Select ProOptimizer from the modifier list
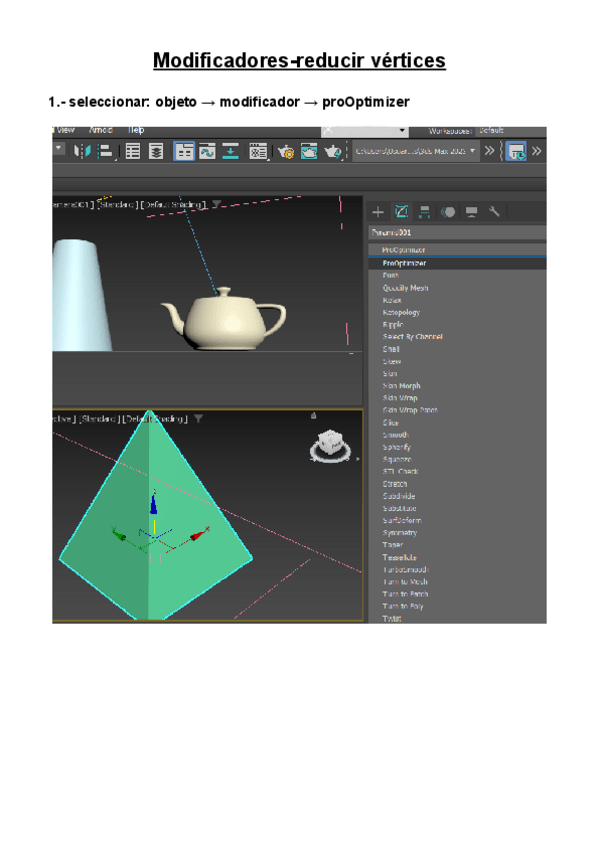The width and height of the screenshot is (600, 848). click(x=404, y=263)
